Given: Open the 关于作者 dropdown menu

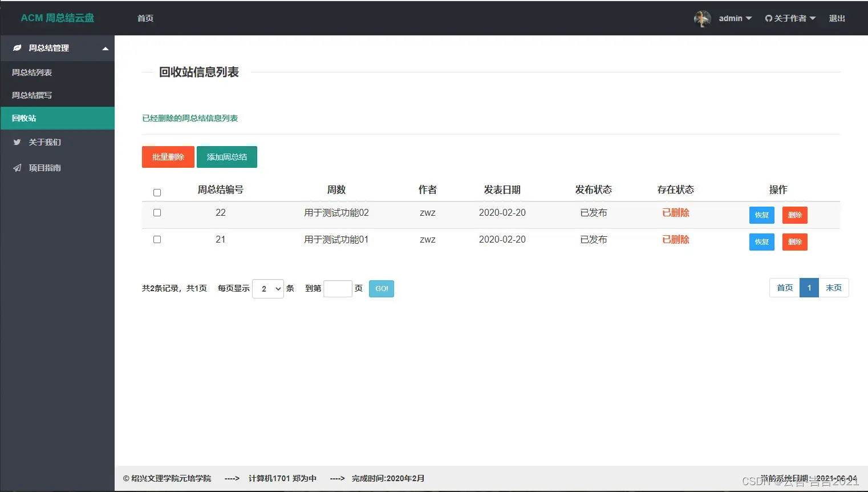Looking at the screenshot, I should pyautogui.click(x=790, y=18).
